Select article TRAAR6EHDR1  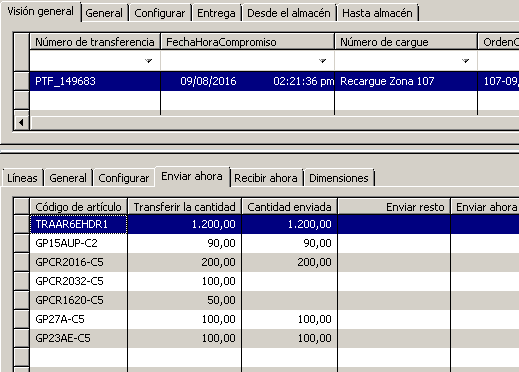78,224
